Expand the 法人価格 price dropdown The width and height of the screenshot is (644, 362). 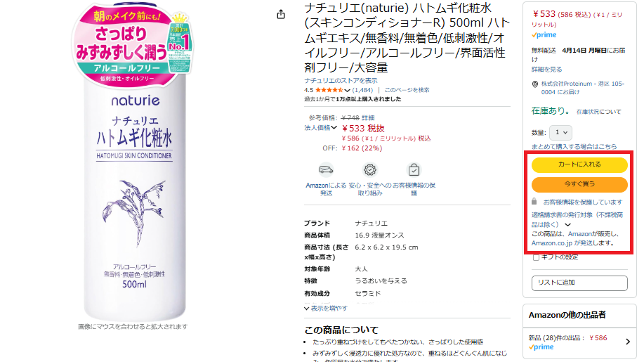320,128
